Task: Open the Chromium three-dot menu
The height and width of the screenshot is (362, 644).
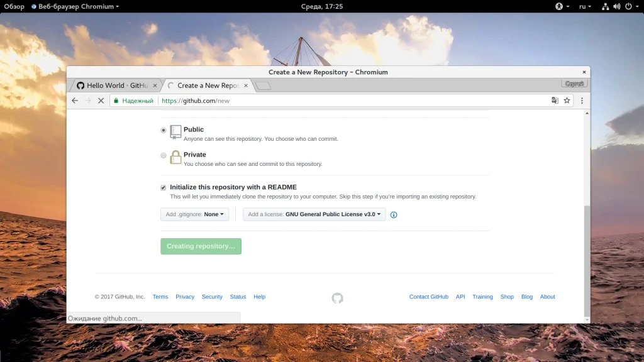Action: 582,101
